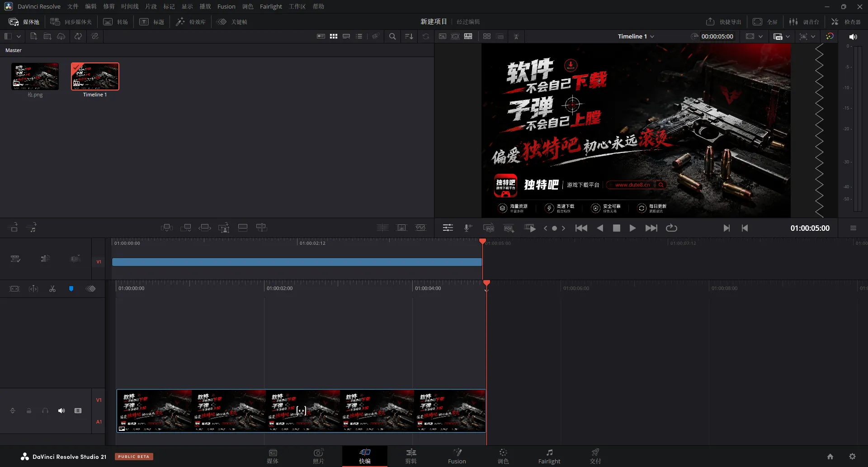The width and height of the screenshot is (868, 467).
Task: Open the 调音台 audio mixer
Action: coord(804,22)
